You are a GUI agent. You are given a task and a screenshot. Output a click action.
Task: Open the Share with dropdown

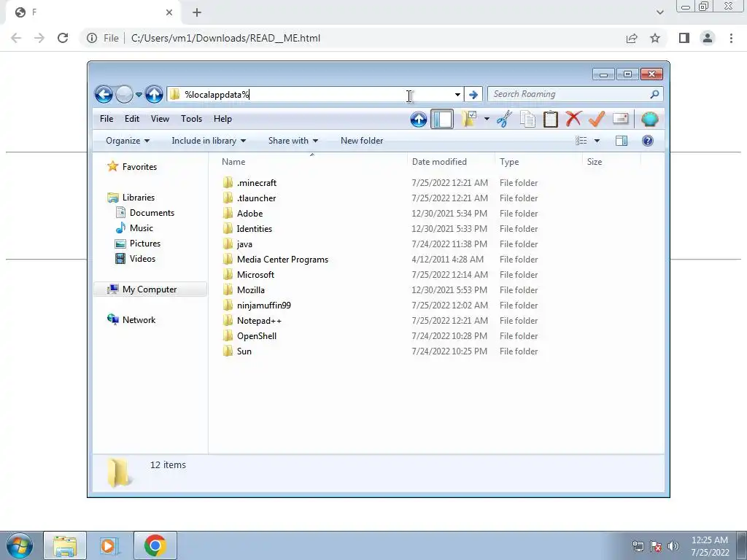click(293, 141)
